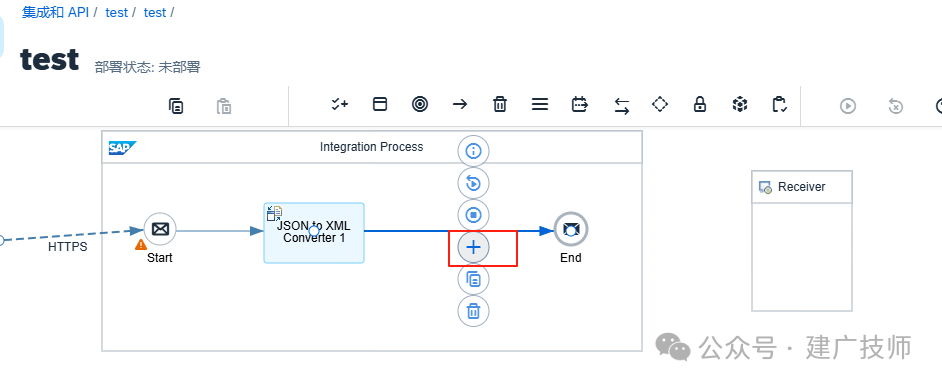Click the clipboard with checkmark icon
Screen dimensions: 942x386
tap(779, 104)
